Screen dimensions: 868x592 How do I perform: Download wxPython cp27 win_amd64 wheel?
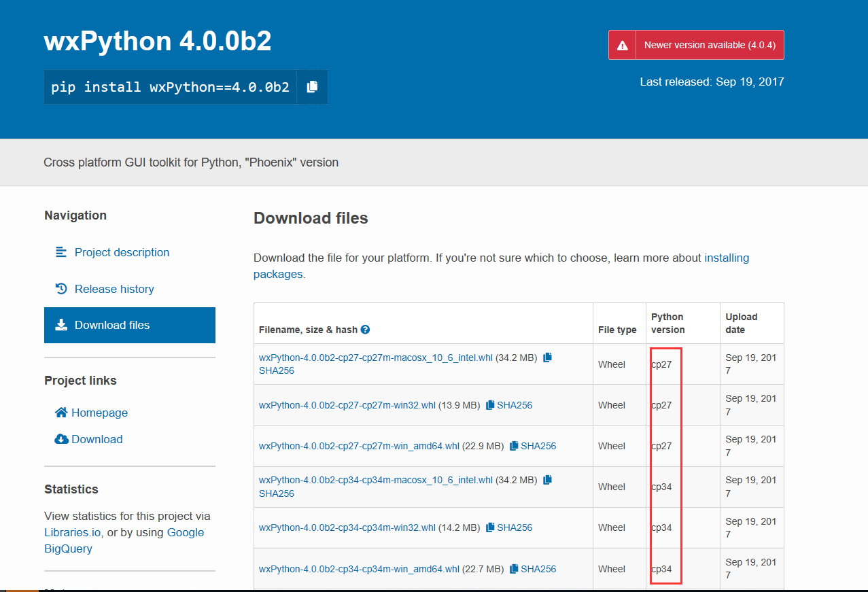(x=360, y=446)
